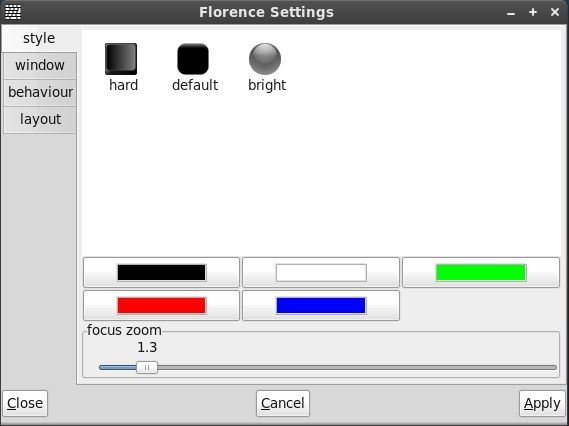
Task: Open the black color picker button
Action: pos(161,273)
